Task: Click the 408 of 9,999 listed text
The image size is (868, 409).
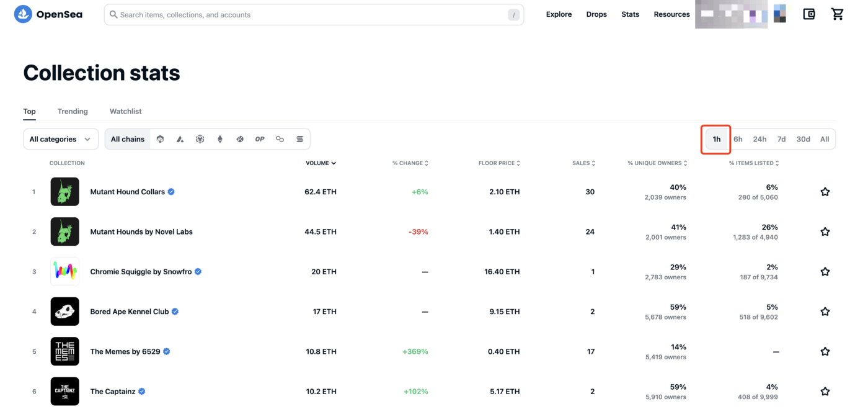Action: 758,397
